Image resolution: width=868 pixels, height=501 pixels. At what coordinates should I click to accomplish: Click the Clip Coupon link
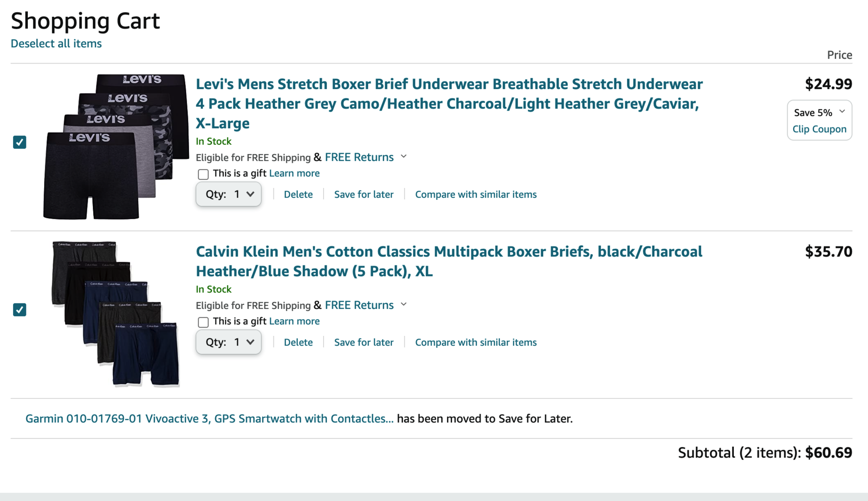point(819,129)
